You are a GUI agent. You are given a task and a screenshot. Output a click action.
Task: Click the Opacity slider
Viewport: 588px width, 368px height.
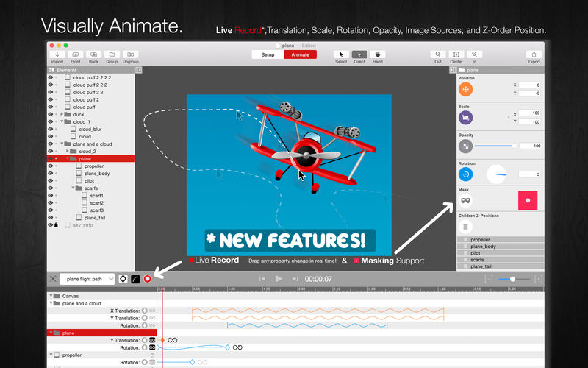[x=495, y=146]
